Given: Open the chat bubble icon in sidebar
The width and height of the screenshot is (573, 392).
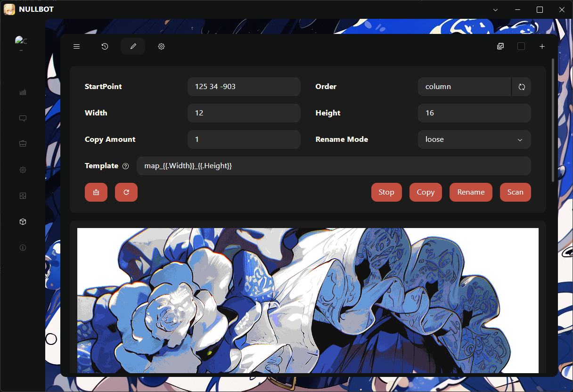Looking at the screenshot, I should click(23, 118).
